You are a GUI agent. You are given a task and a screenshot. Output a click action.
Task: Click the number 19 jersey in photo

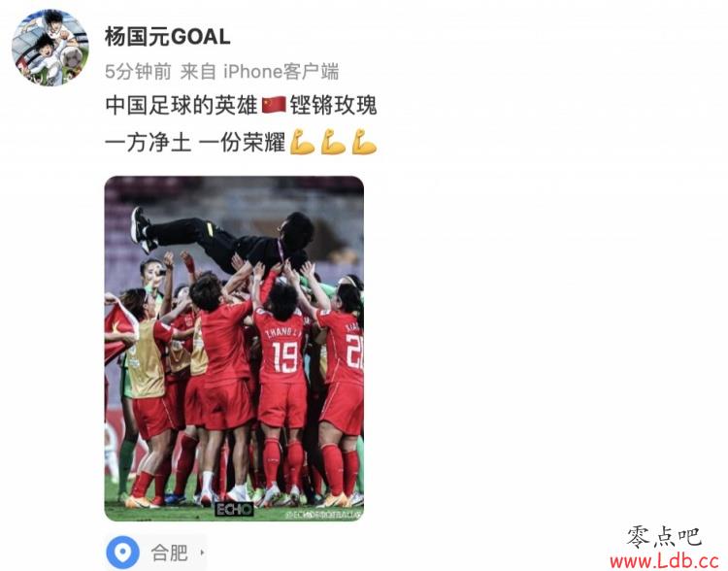(x=281, y=353)
